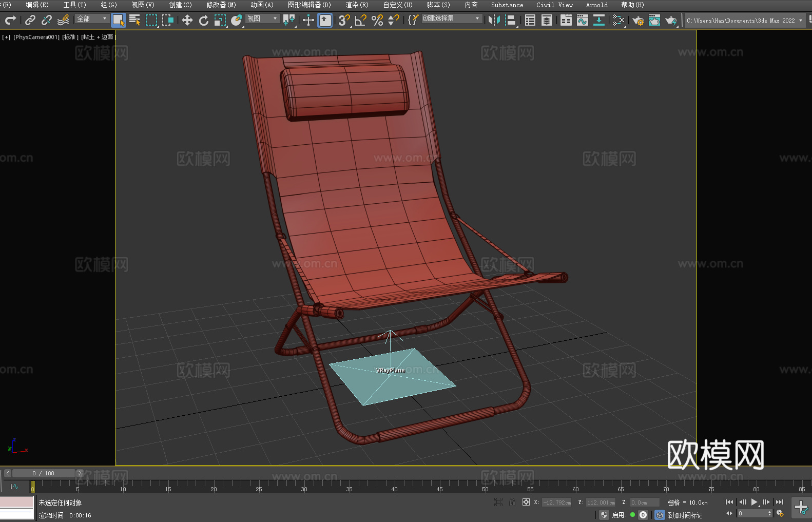The height and width of the screenshot is (522, 812).
Task: Click 添加时间标记 add time tag
Action: pyautogui.click(x=684, y=515)
